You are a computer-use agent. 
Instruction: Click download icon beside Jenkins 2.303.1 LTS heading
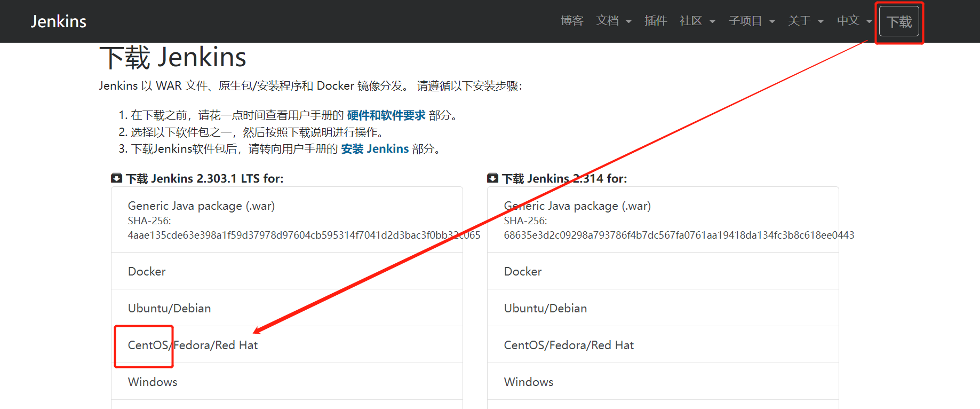pyautogui.click(x=116, y=178)
